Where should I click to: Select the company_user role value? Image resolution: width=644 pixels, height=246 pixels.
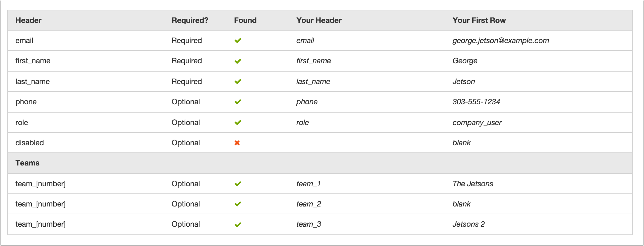pos(477,123)
